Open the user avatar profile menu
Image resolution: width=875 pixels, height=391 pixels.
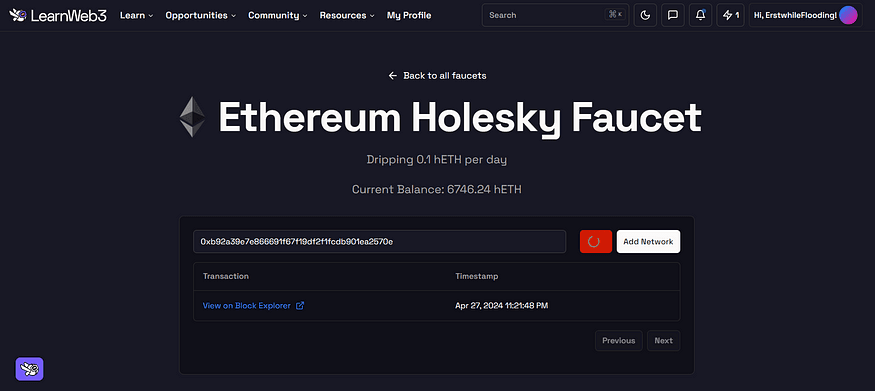click(848, 15)
